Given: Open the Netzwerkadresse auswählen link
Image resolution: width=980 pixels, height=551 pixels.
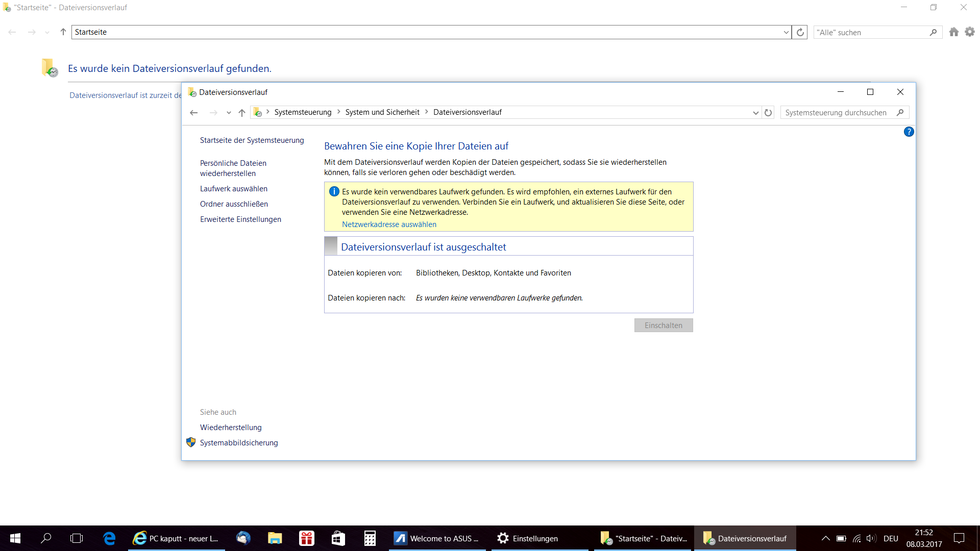Looking at the screenshot, I should tap(389, 224).
